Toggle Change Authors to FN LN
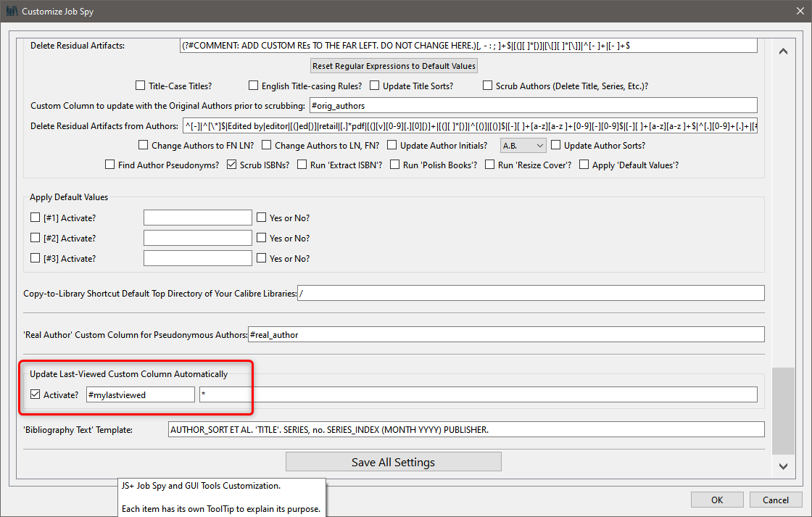 tap(144, 145)
